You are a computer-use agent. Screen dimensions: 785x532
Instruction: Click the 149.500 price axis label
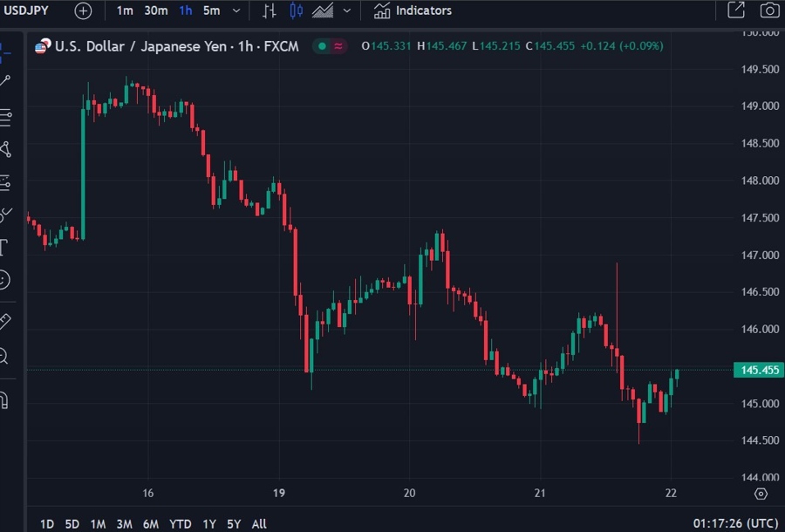pyautogui.click(x=760, y=69)
